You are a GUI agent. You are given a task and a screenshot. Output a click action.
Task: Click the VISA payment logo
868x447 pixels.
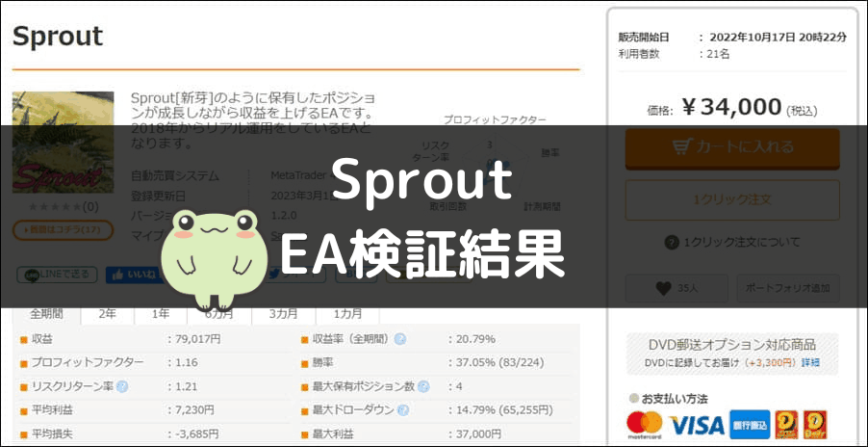697,425
